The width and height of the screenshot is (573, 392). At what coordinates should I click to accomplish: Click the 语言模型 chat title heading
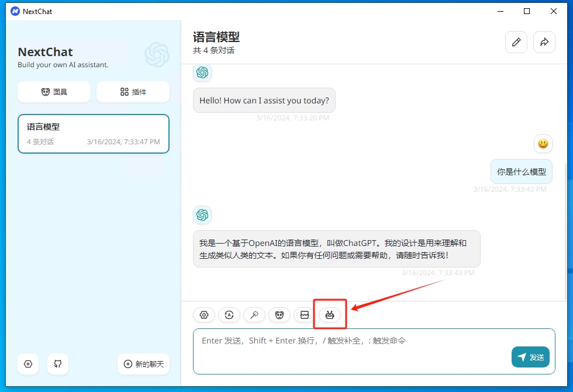pyautogui.click(x=216, y=37)
